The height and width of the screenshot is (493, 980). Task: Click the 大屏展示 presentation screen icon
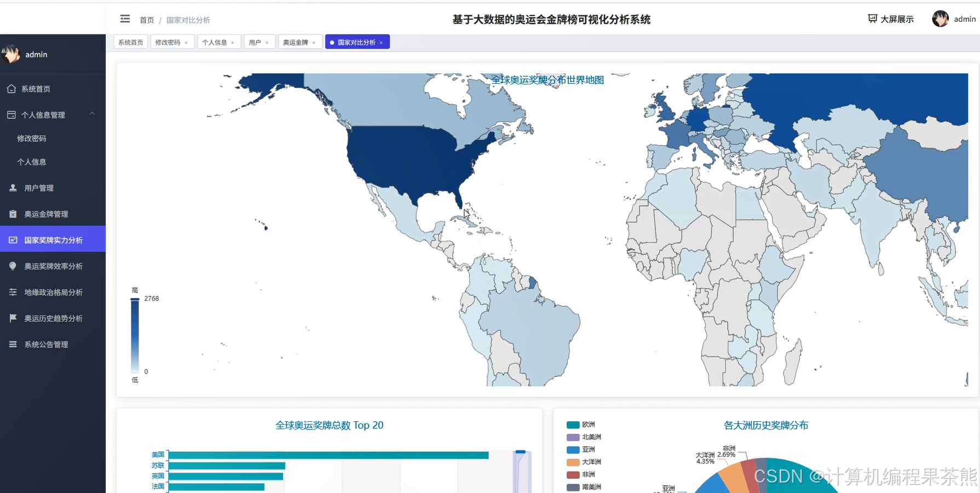click(873, 19)
